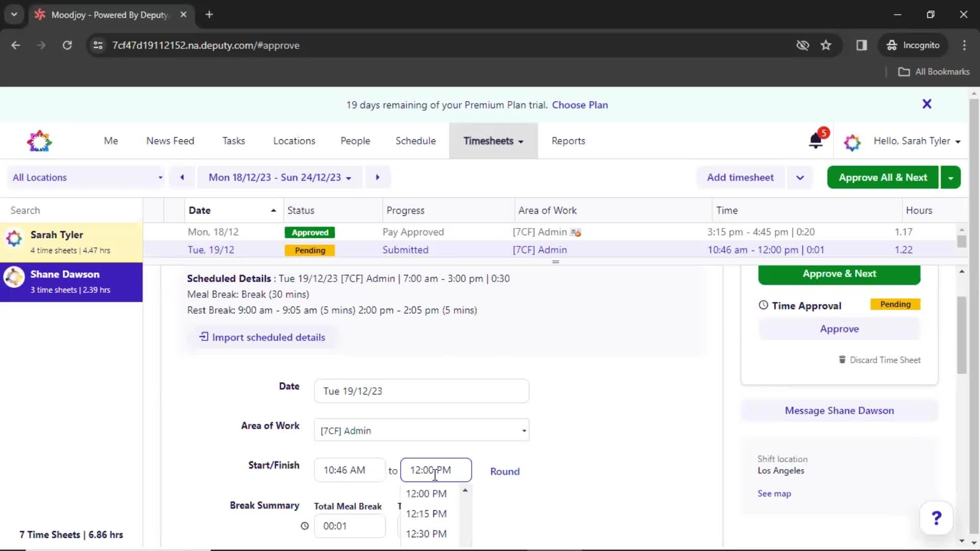The height and width of the screenshot is (551, 980).
Task: Sort by the Date column header
Action: [x=233, y=210]
